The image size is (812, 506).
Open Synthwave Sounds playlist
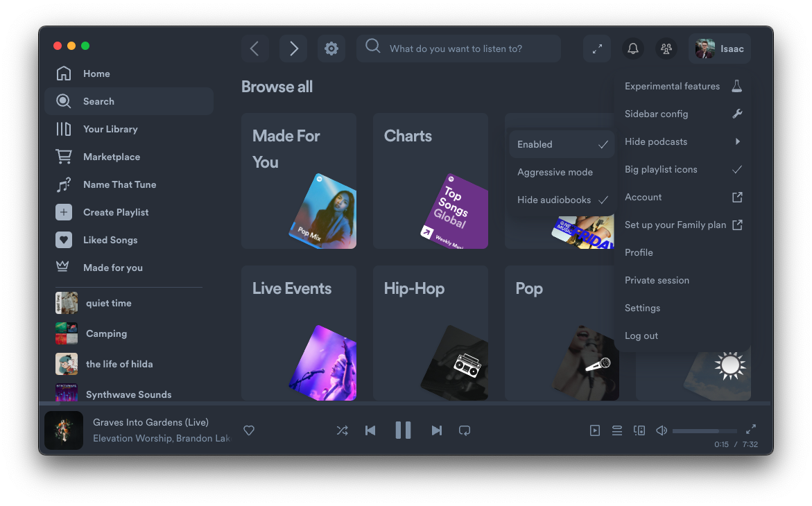pyautogui.click(x=129, y=393)
